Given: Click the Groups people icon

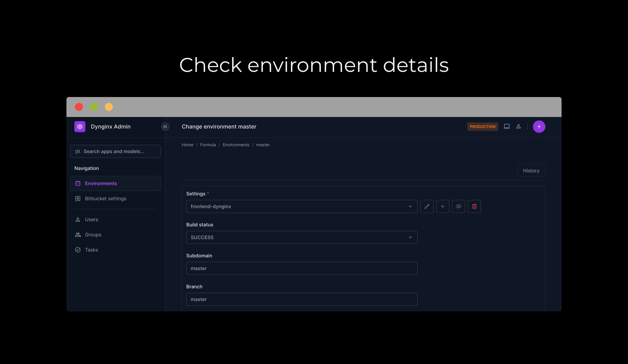Looking at the screenshot, I should pyautogui.click(x=77, y=234).
